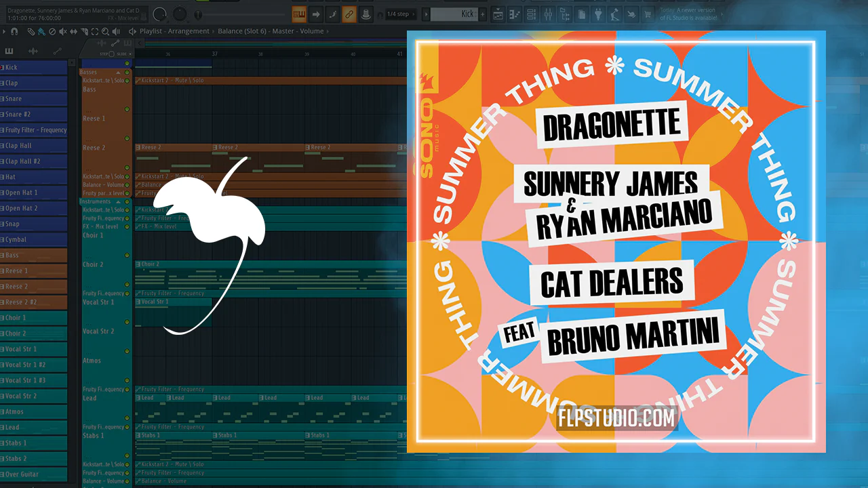Select the Clap Hall pattern in the picker
The image size is (868, 488).
34,146
